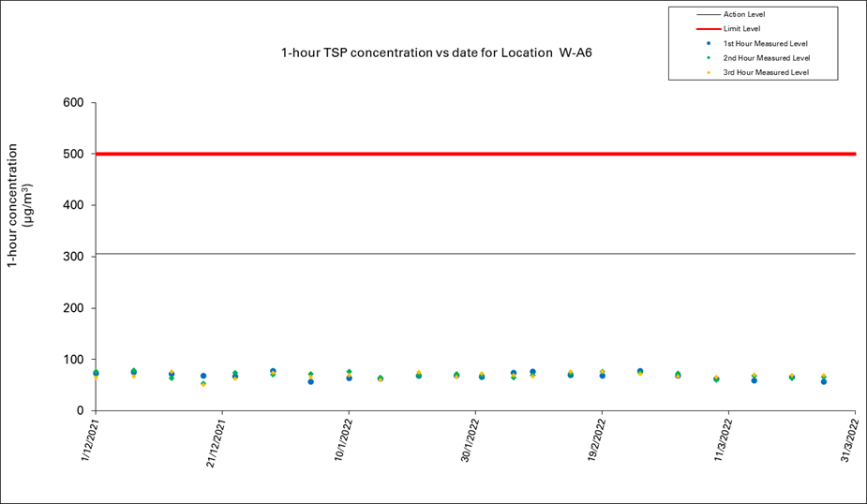The height and width of the screenshot is (504, 867).
Task: Select "2nd Hour Measured Level" legend label
Action: (766, 58)
